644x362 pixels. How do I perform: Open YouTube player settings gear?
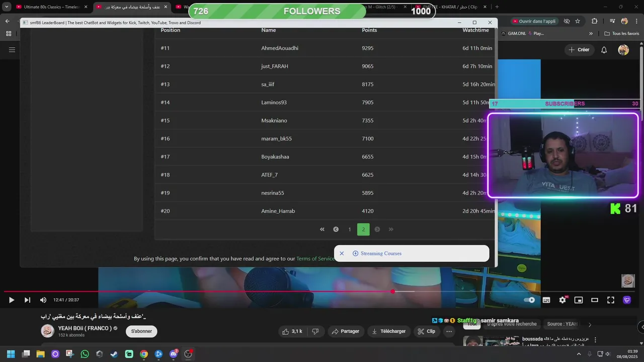coord(562,300)
